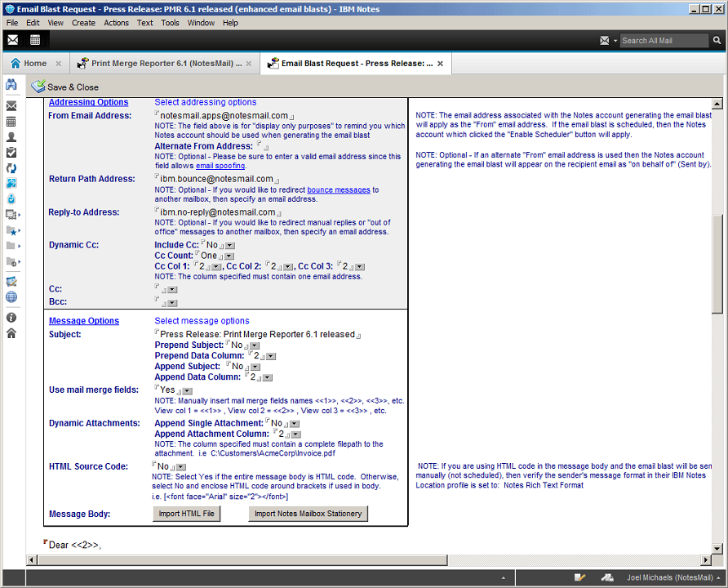Switch to the Print Merge Reporter 6.1 tab
The height and width of the screenshot is (588, 728).
[x=166, y=63]
